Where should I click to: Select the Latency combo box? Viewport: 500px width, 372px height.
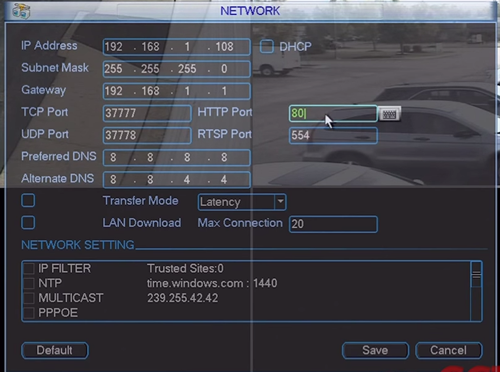[242, 202]
